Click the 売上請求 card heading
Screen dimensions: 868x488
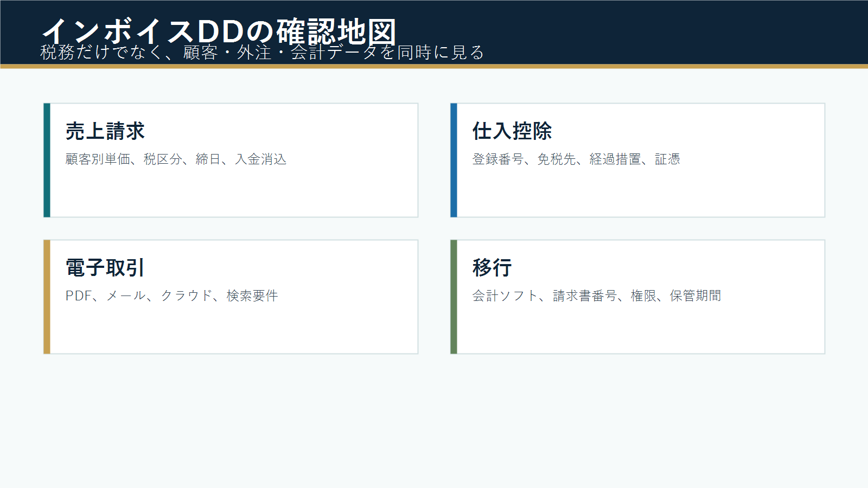tap(105, 131)
